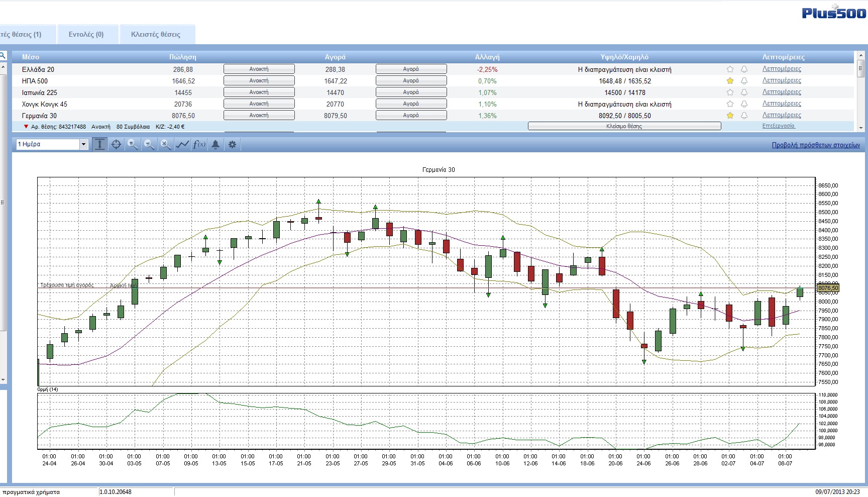Click alert bell icon for ΗΠΑ 500

point(744,81)
